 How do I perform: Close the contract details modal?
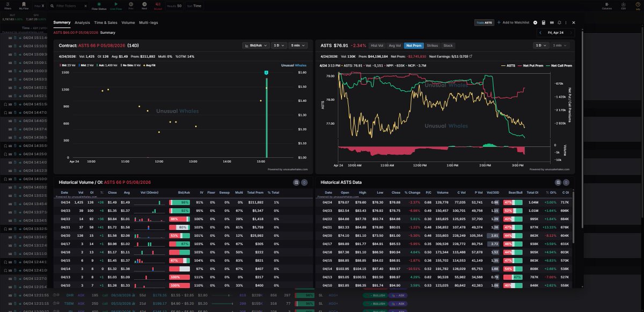coord(573,23)
